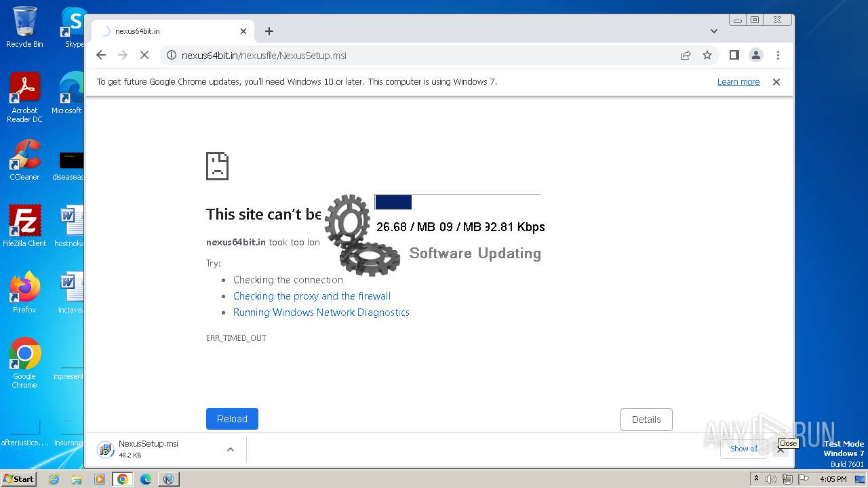Viewport: 868px width, 488px height.
Task: Open File Explorer from taskbar
Action: pyautogui.click(x=77, y=479)
